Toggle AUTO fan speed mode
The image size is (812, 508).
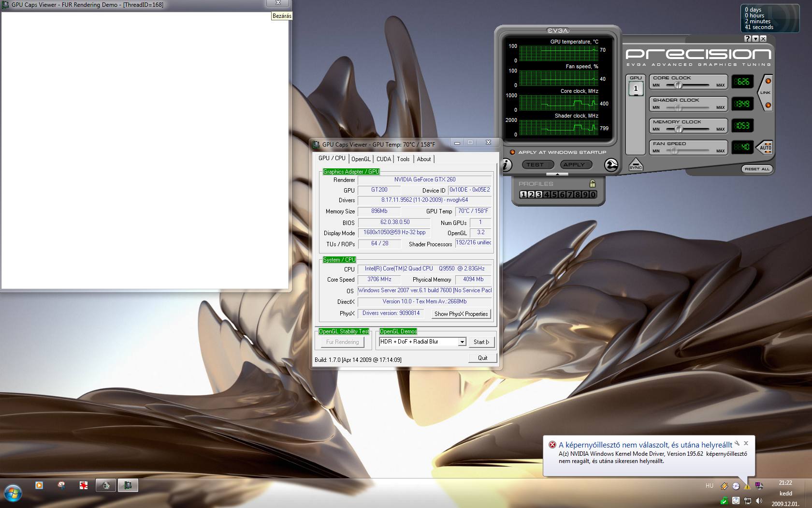coord(765,148)
